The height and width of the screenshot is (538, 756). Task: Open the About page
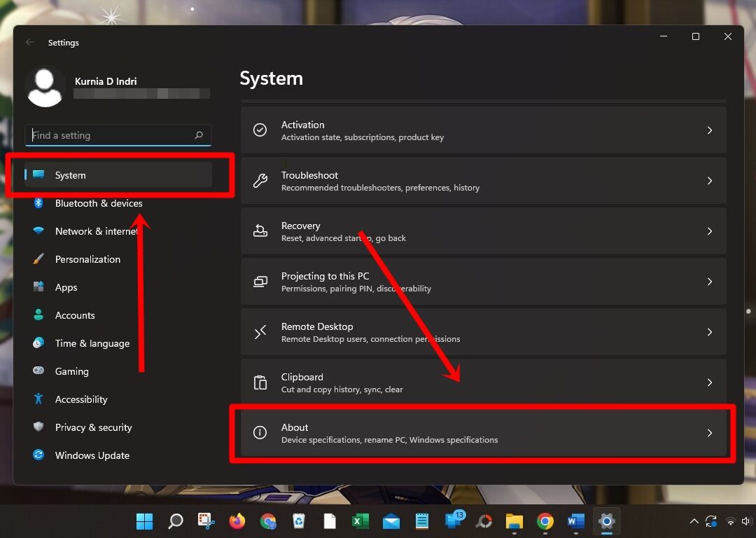tap(483, 432)
